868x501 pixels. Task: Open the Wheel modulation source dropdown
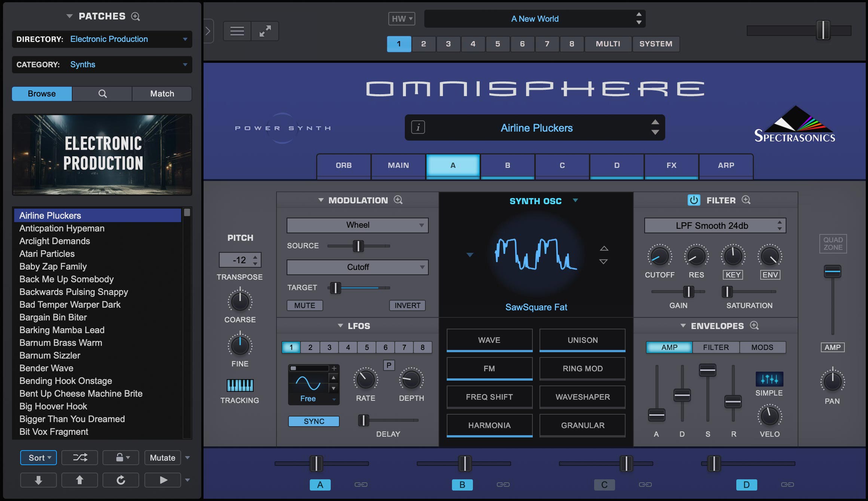(357, 225)
